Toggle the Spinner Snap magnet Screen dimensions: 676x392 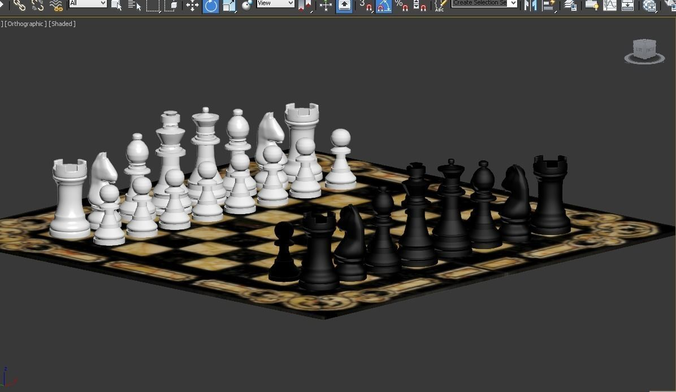[x=419, y=6]
